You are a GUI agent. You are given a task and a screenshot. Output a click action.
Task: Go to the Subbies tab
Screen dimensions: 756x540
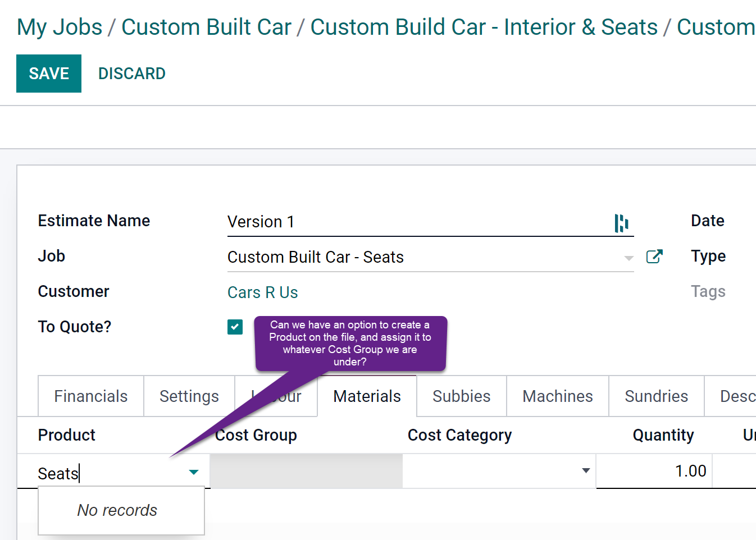click(x=461, y=396)
